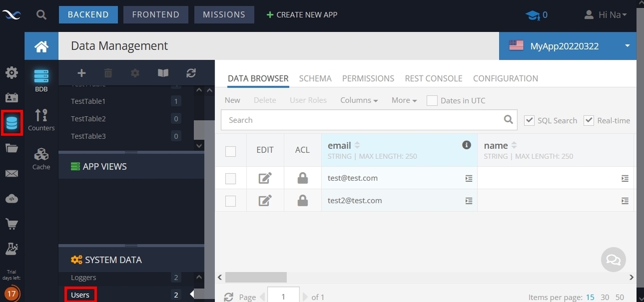Viewport: 644px width, 302px height.
Task: Open the Manage settings gear in sidebar
Action: [11, 72]
